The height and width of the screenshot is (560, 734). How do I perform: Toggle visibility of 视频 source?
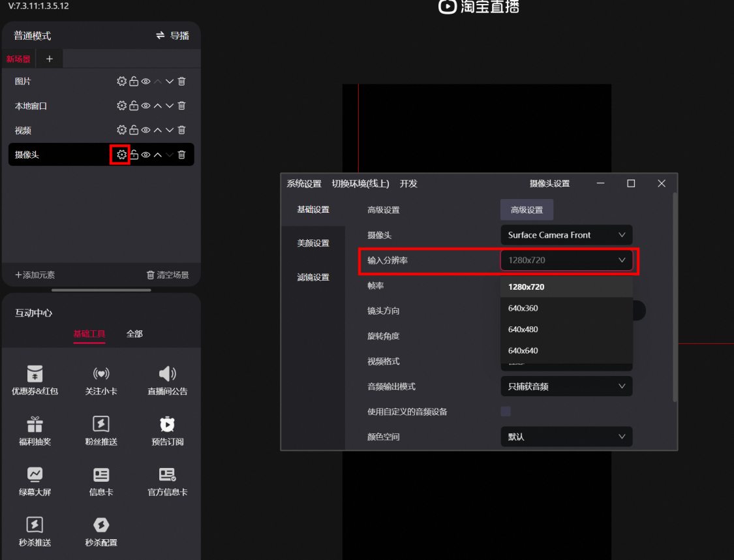[x=146, y=130]
